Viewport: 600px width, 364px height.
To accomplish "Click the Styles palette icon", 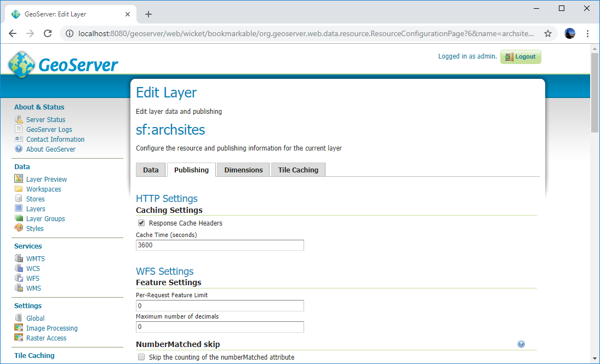I will tap(19, 228).
